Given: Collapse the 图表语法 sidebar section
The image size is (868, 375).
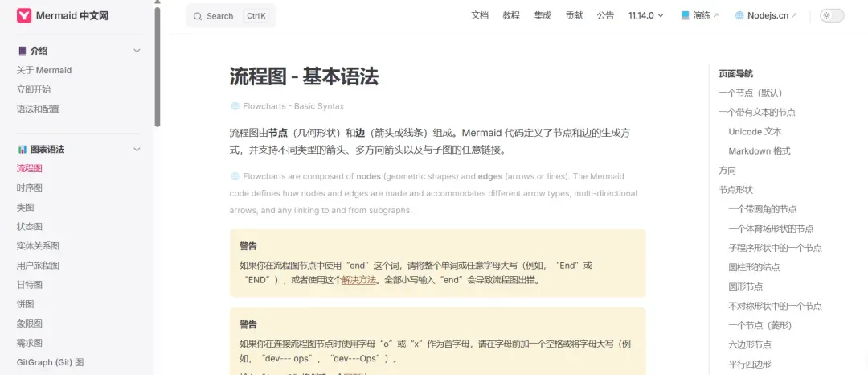Looking at the screenshot, I should click(x=137, y=149).
